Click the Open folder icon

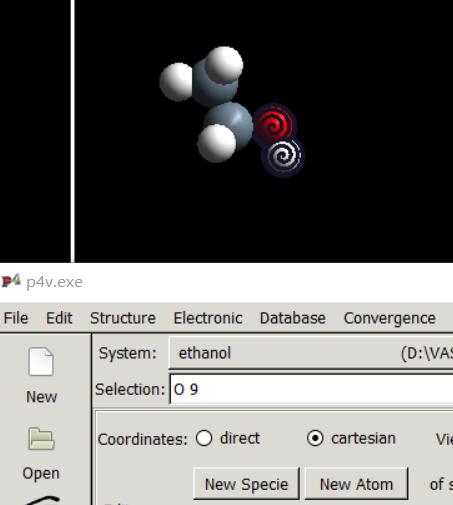pyautogui.click(x=41, y=439)
